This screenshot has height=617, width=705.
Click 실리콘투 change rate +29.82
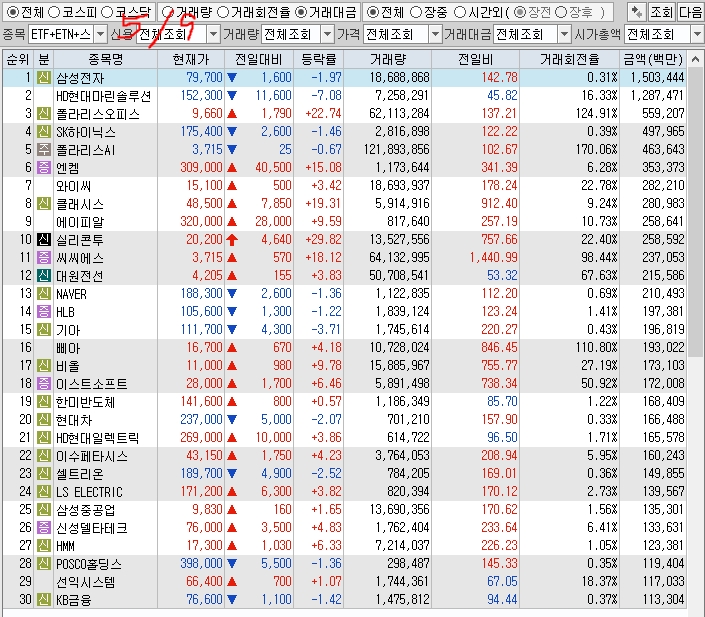point(323,239)
